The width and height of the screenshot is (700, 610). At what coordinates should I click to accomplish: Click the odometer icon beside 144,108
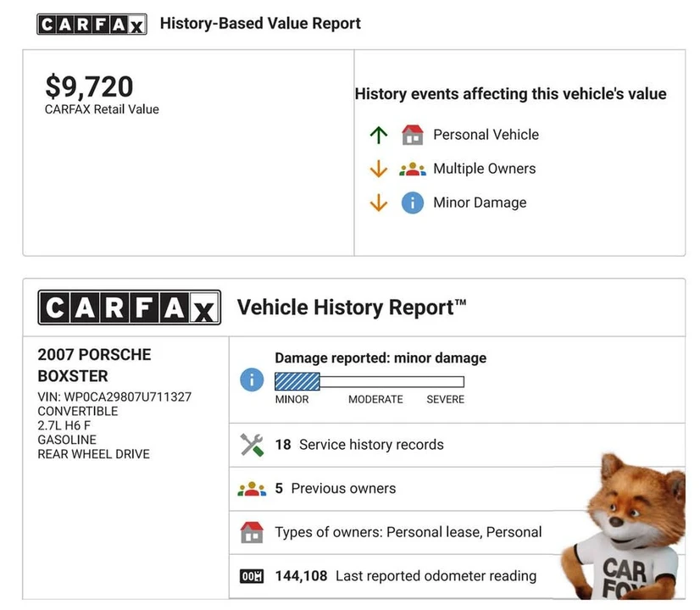(252, 576)
